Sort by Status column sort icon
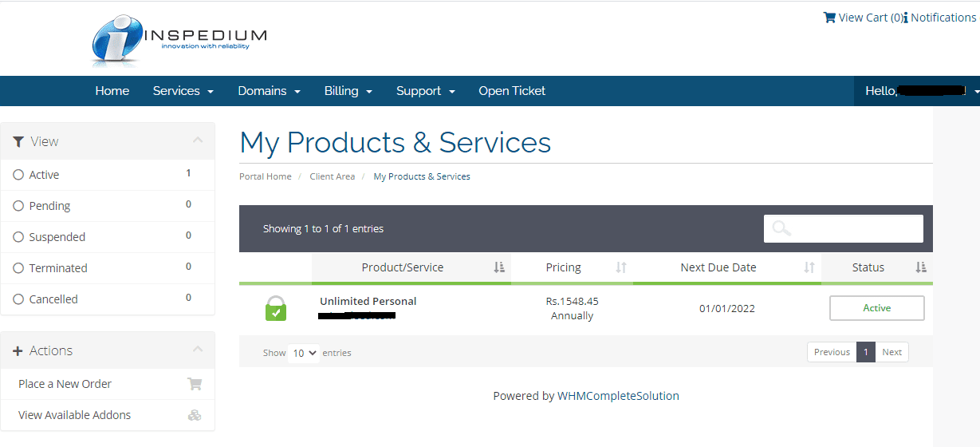Viewport: 980px width, 447px height. pos(921,267)
